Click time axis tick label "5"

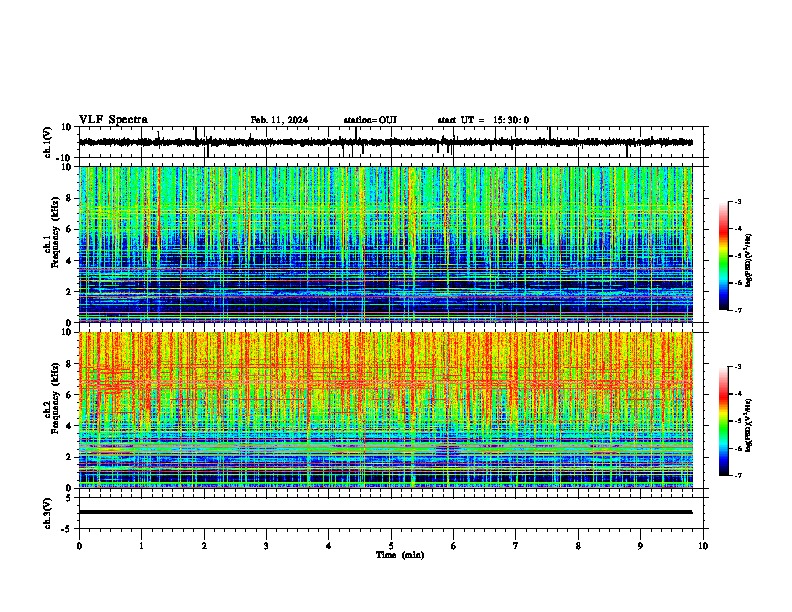(x=391, y=546)
